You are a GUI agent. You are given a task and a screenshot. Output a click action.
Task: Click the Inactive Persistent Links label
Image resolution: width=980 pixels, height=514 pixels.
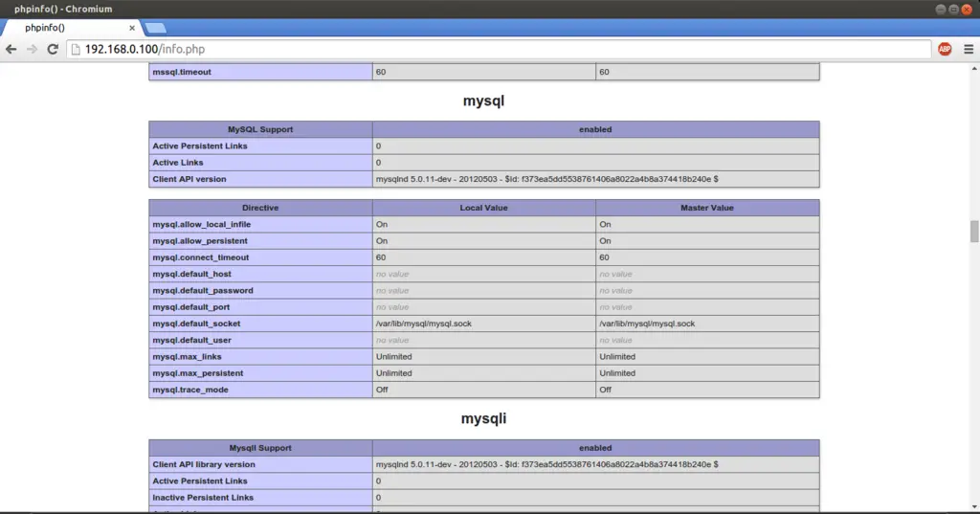[x=203, y=498]
